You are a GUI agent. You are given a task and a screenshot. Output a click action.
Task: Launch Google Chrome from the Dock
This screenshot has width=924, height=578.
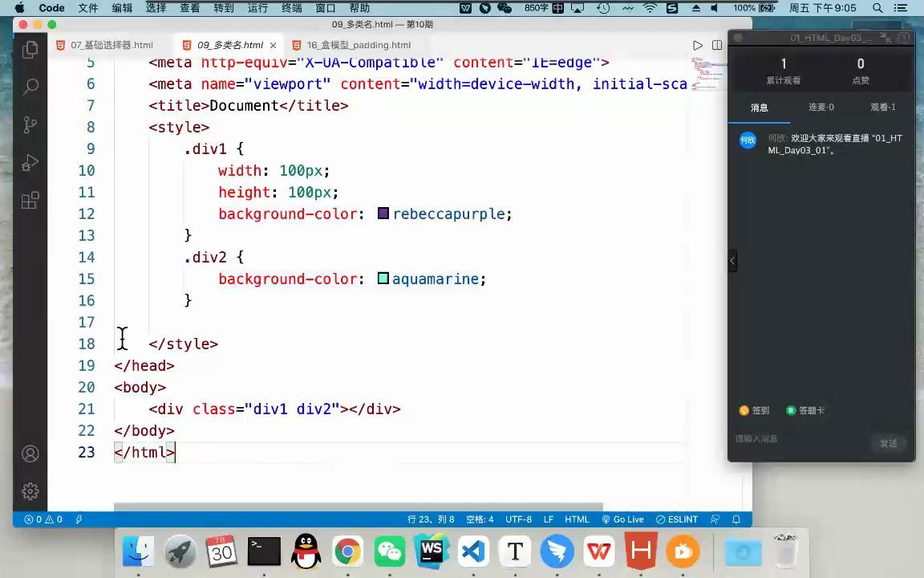point(346,552)
